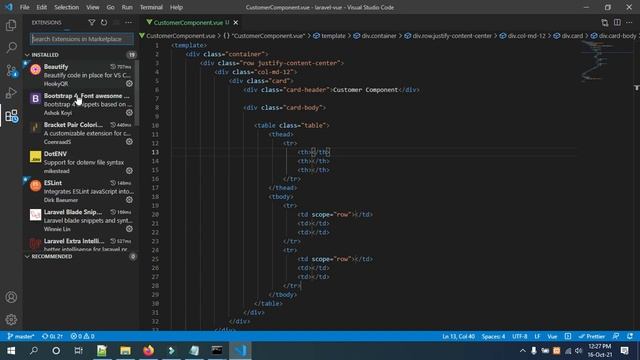640x360 pixels.
Task: Click the template breadcrumb item
Action: [x=330, y=36]
